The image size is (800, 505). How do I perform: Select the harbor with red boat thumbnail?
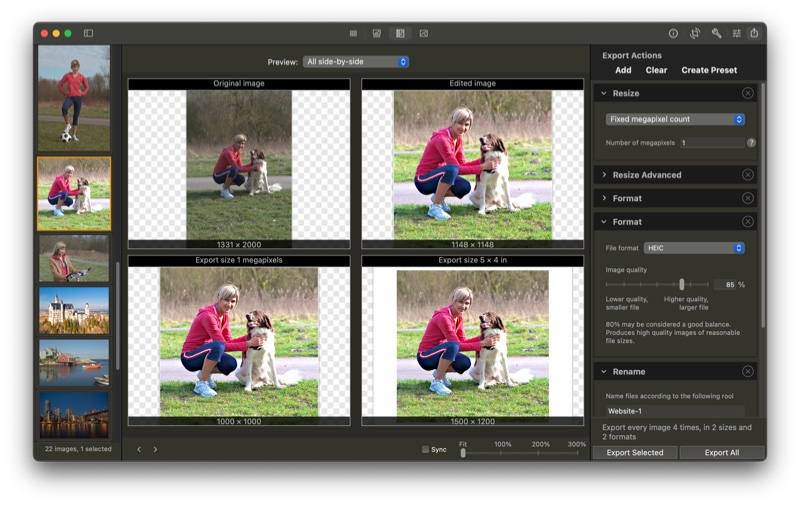pyautogui.click(x=74, y=363)
